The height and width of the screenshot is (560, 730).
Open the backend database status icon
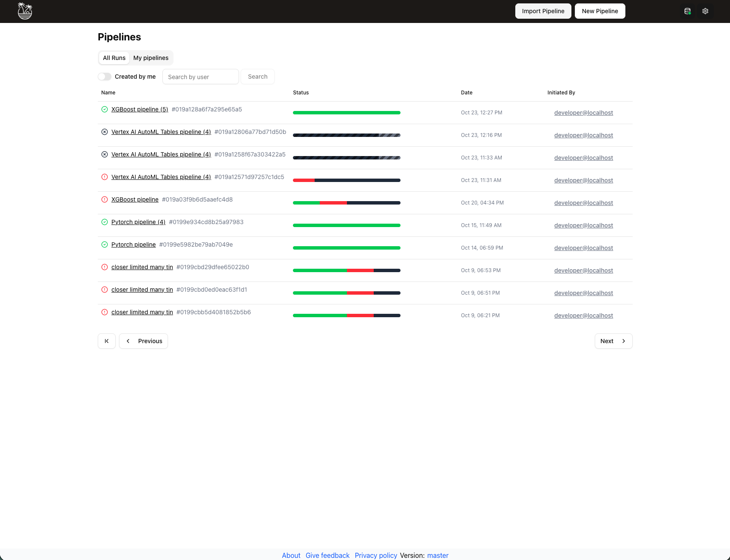pyautogui.click(x=687, y=11)
